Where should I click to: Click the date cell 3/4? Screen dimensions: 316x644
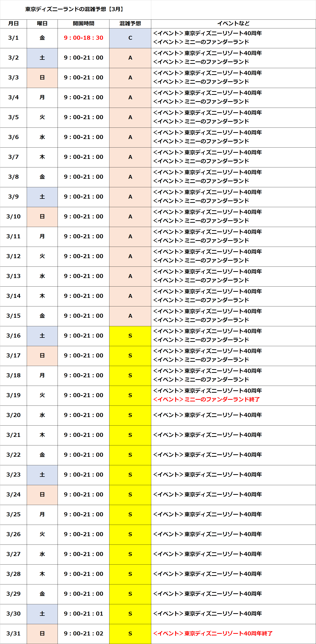pyautogui.click(x=14, y=97)
